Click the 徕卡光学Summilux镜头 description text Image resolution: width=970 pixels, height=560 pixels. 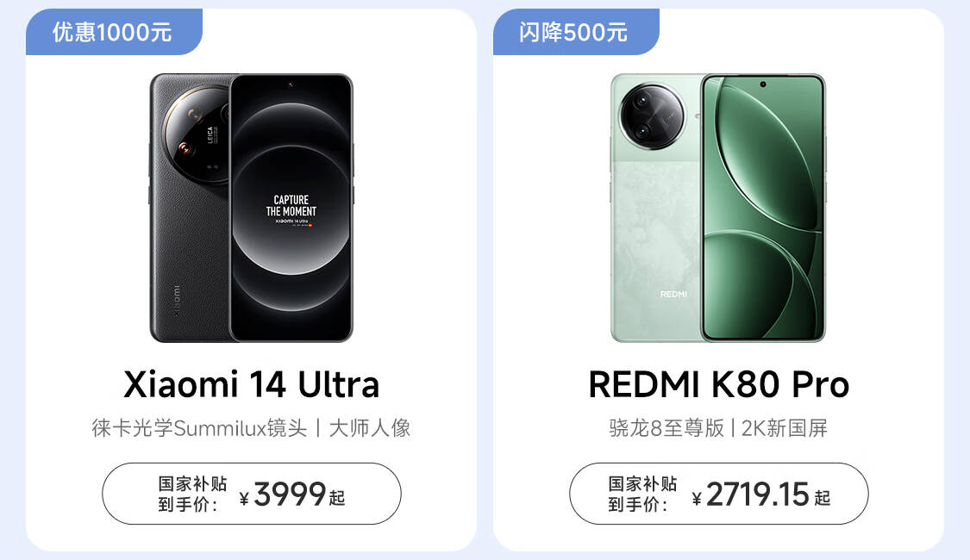pos(199,427)
